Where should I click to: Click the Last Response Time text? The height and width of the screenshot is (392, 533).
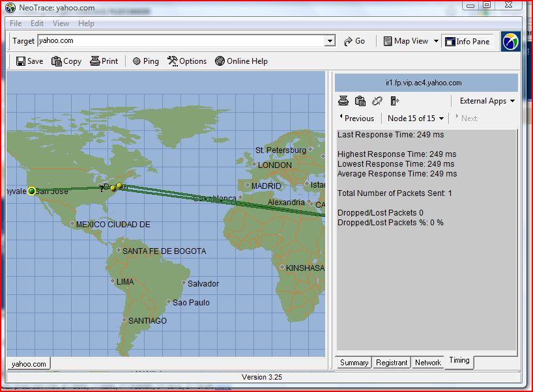(390, 135)
